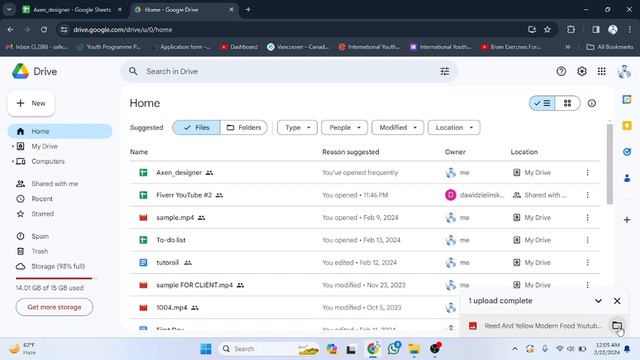Select Files suggested filter
Viewport: 640px width, 360px height.
(196, 128)
